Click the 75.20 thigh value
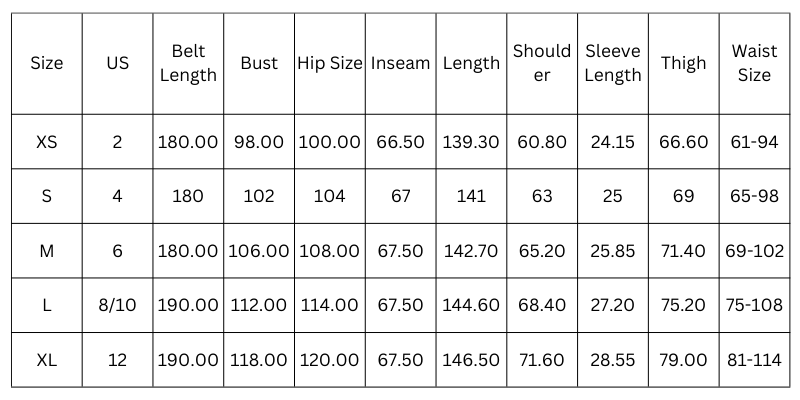The image size is (800, 400). pyautogui.click(x=683, y=305)
